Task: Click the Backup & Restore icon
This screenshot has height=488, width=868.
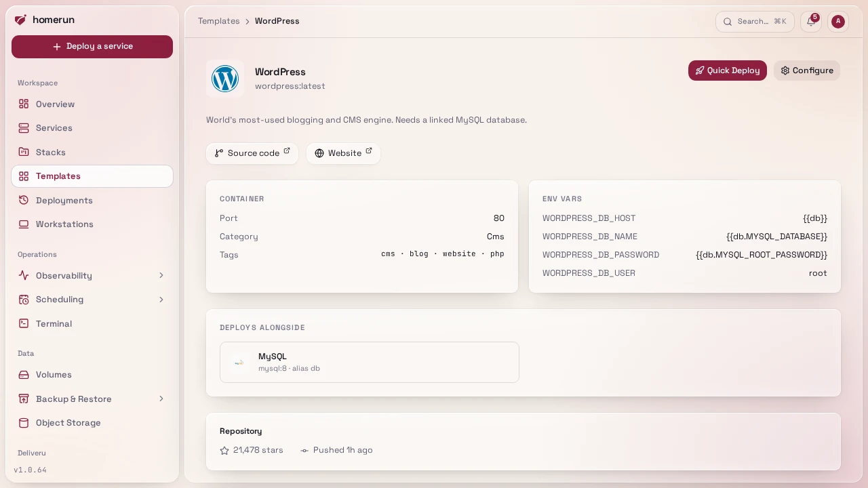Action: click(24, 399)
